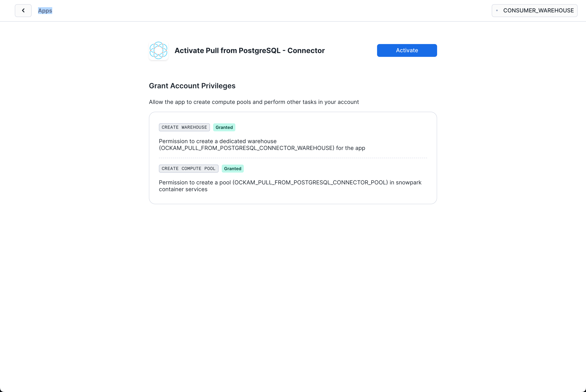Click the Grant Account Privileges heading

point(192,86)
